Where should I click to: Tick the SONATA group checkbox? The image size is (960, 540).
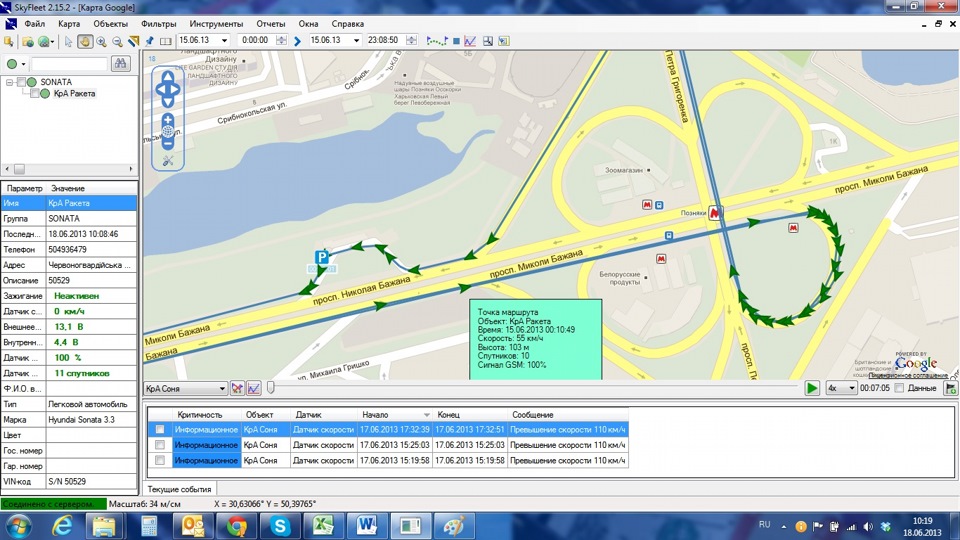click(21, 82)
